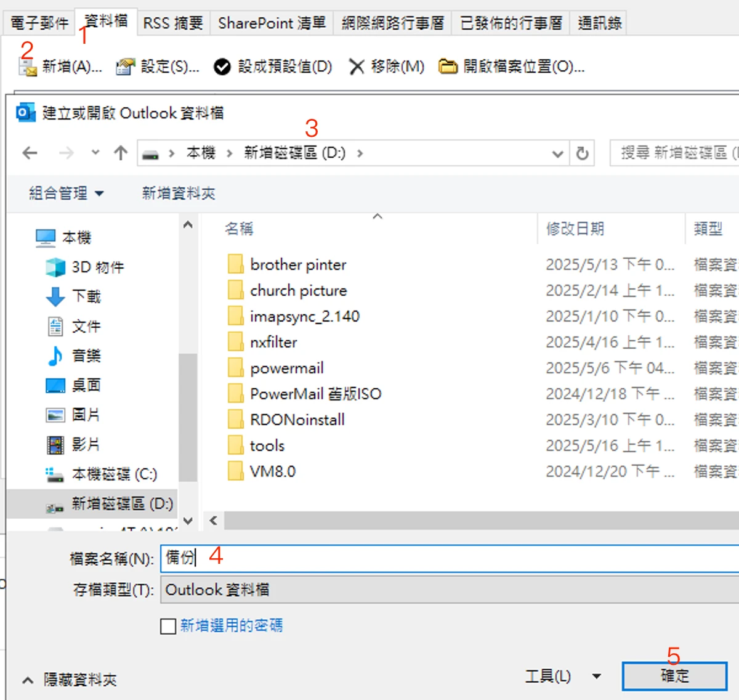Open recent locations dropdown arrow
739x700 pixels.
[95, 152]
